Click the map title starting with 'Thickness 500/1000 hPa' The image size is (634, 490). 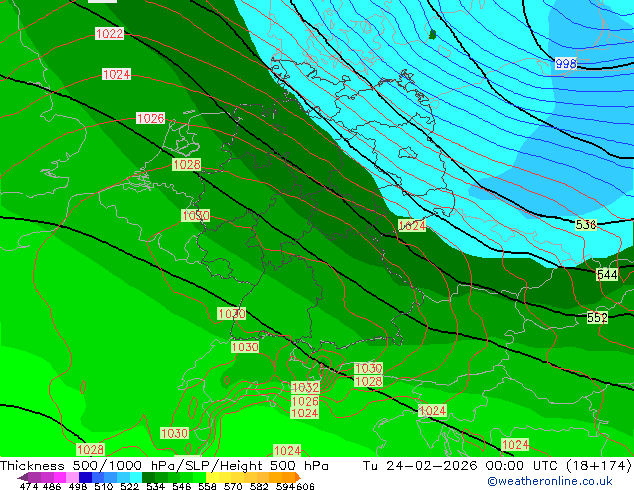pyautogui.click(x=164, y=466)
